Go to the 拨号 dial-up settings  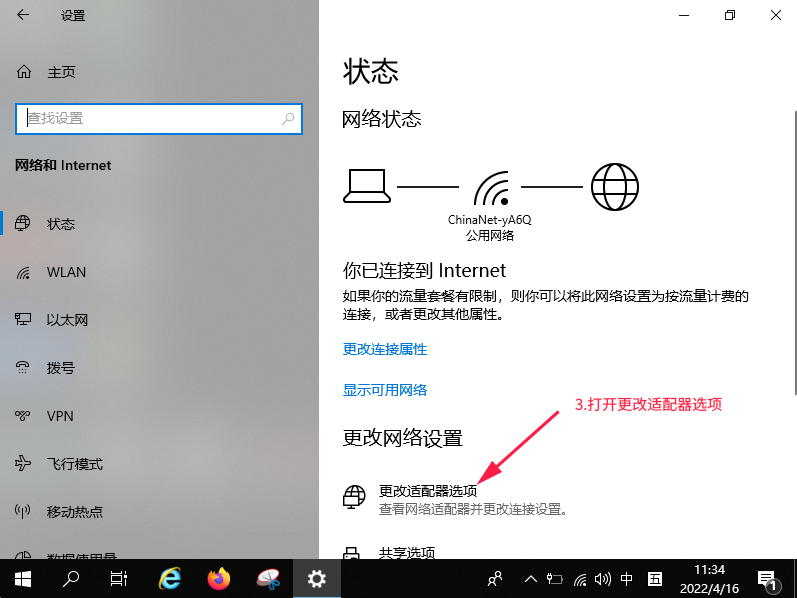[60, 368]
